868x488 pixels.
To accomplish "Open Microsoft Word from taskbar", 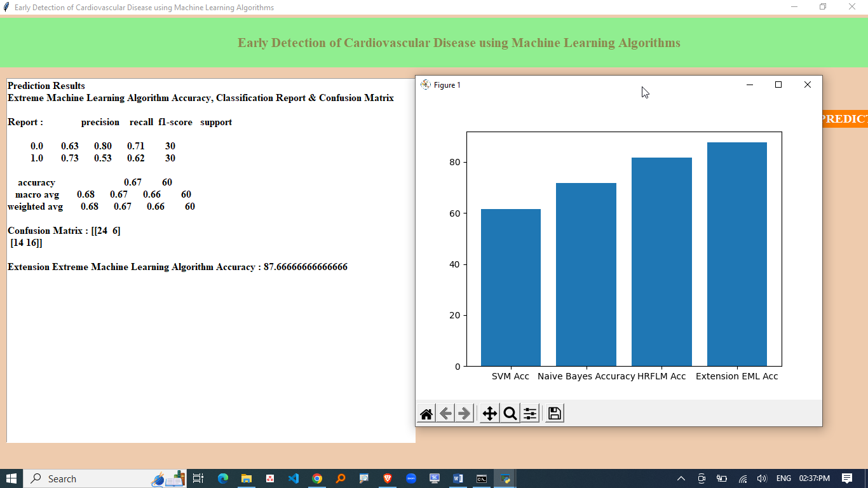I will tap(458, 478).
